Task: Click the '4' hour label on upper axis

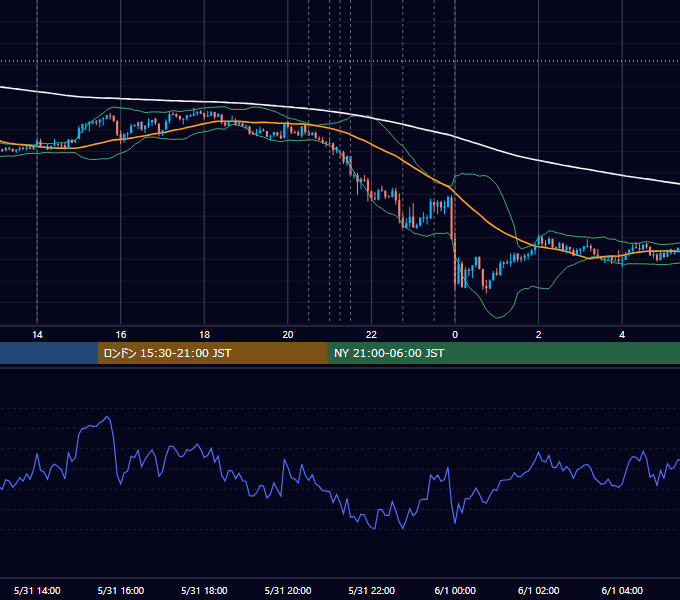Action: 622,335
